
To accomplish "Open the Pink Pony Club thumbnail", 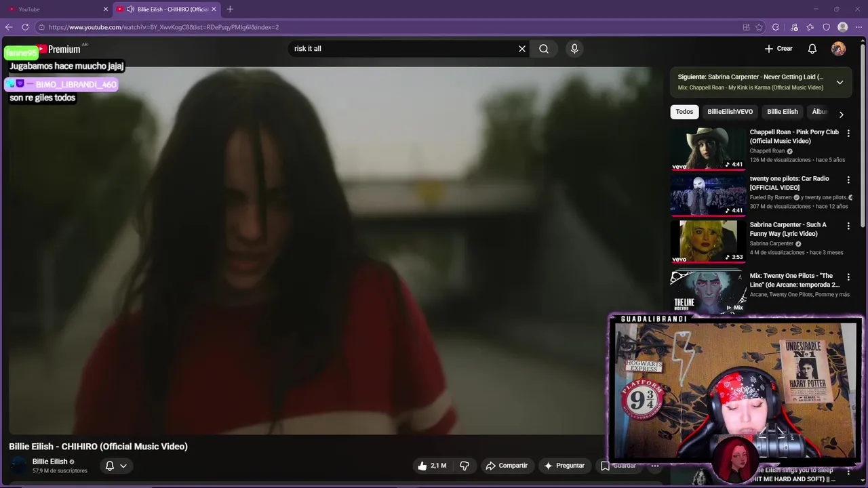I will (x=708, y=149).
